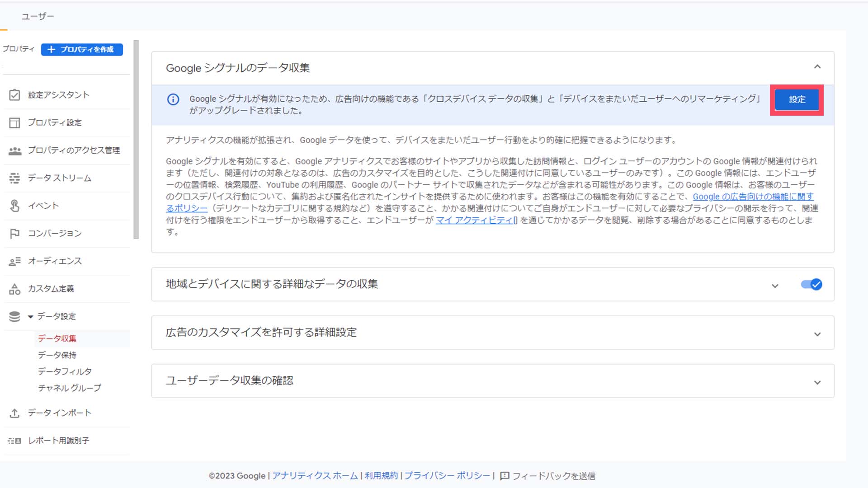
Task: Click the レポート用識別子 icon
Action: click(14, 441)
